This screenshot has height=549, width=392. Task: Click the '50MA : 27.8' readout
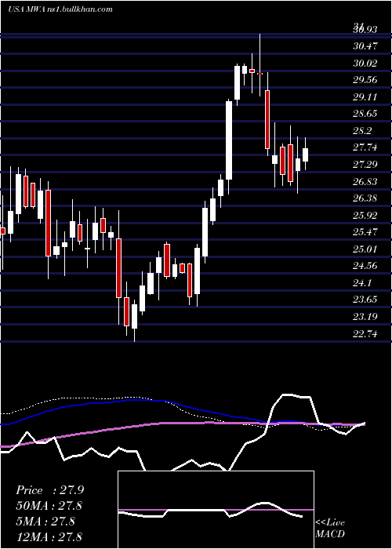pyautogui.click(x=49, y=506)
